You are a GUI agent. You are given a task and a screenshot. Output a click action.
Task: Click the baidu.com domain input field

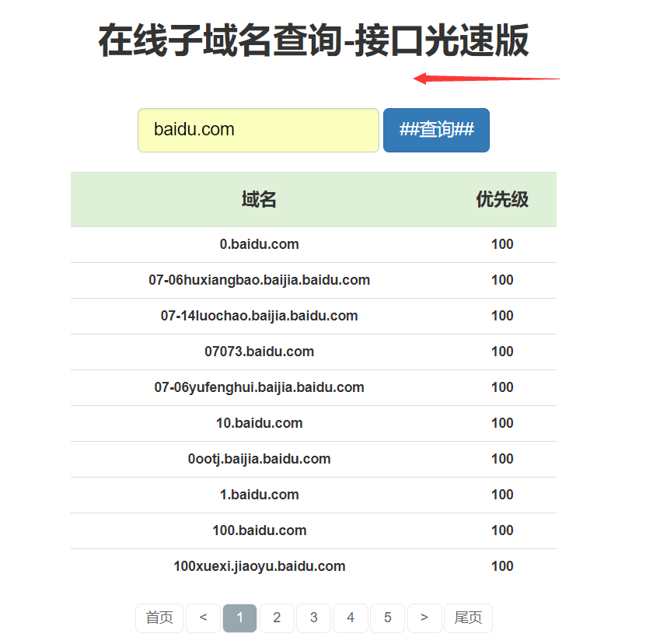(258, 130)
